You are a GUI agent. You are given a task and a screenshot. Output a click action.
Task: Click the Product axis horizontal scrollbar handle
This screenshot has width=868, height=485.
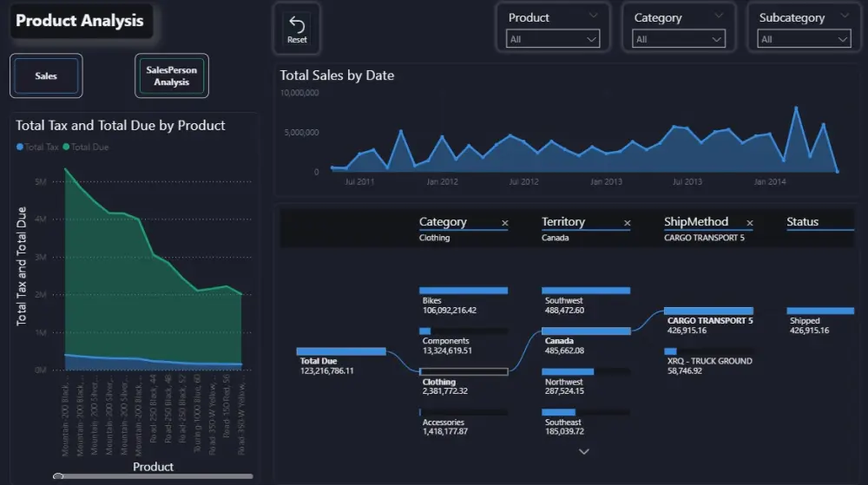click(x=58, y=475)
